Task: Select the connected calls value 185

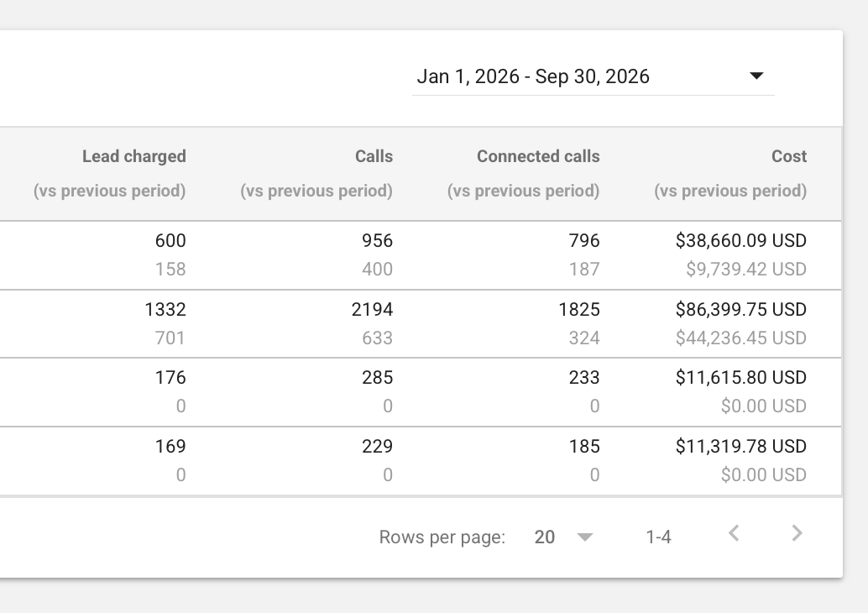Action: 584,446
